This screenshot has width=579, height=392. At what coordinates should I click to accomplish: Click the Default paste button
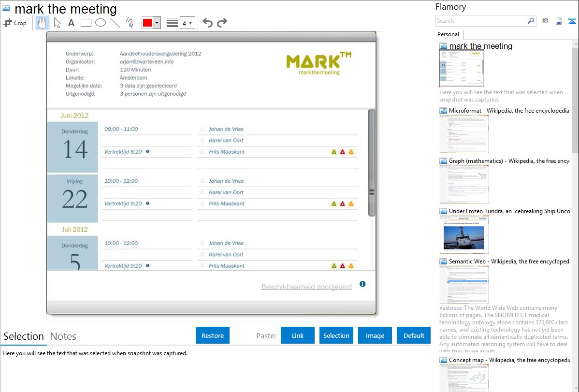(x=414, y=335)
